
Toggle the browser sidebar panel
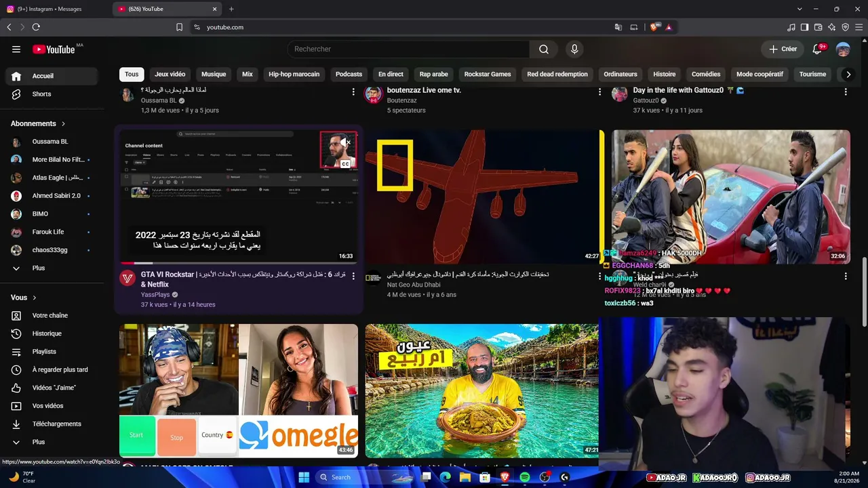804,27
